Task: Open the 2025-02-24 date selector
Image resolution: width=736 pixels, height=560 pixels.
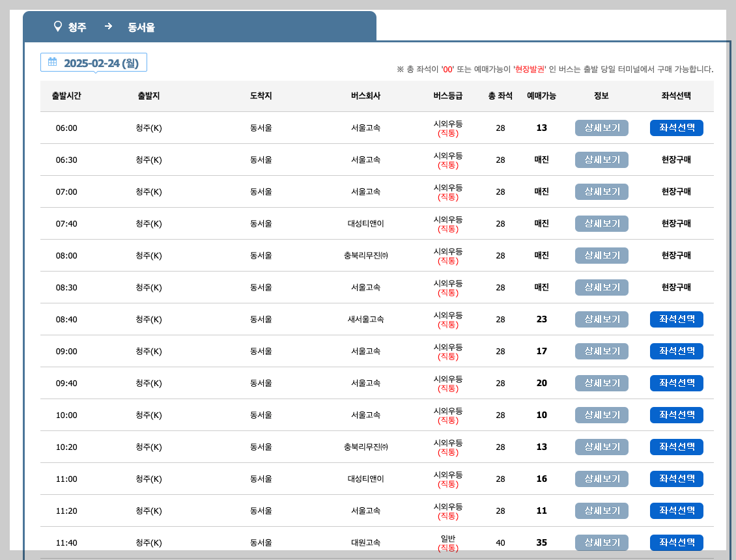Action: pos(94,61)
